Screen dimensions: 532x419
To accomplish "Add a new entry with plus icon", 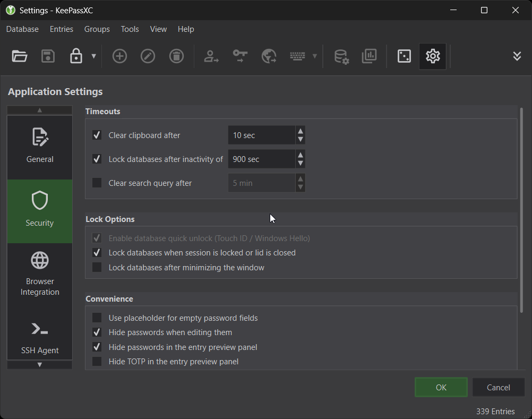I will [x=119, y=56].
